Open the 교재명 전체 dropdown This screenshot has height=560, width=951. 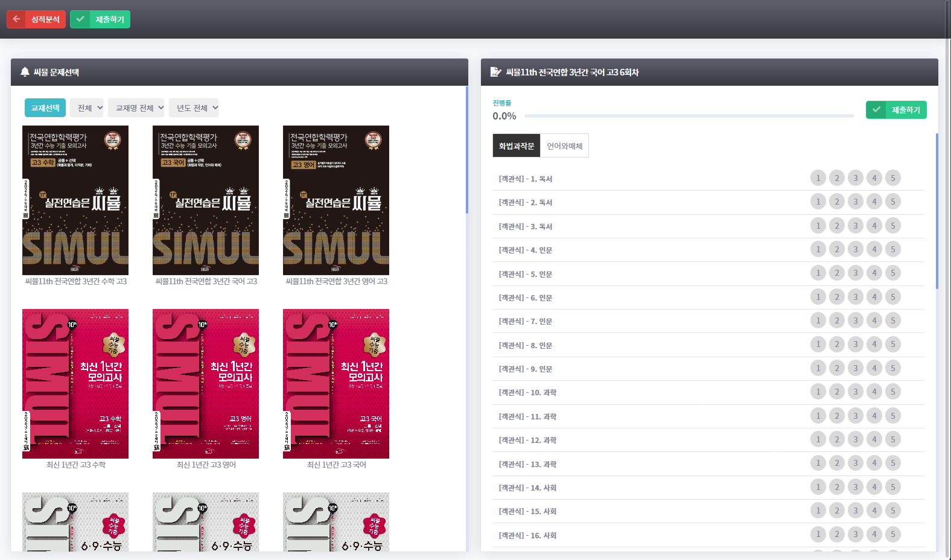[136, 108]
